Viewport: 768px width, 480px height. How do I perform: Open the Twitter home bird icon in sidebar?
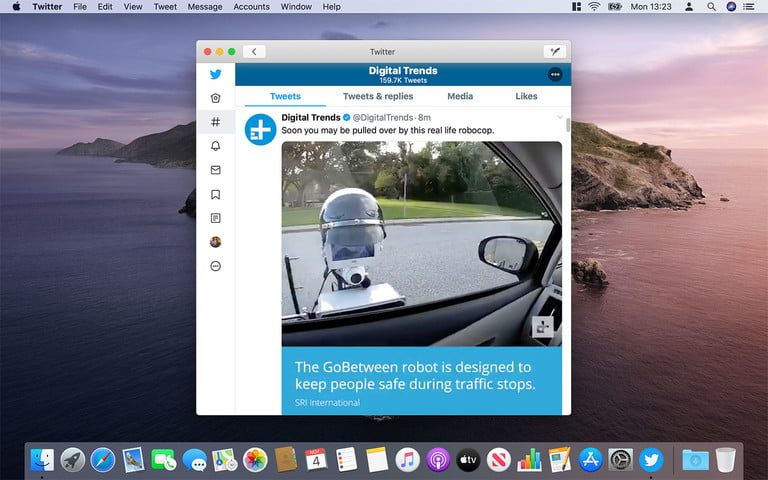coord(216,74)
